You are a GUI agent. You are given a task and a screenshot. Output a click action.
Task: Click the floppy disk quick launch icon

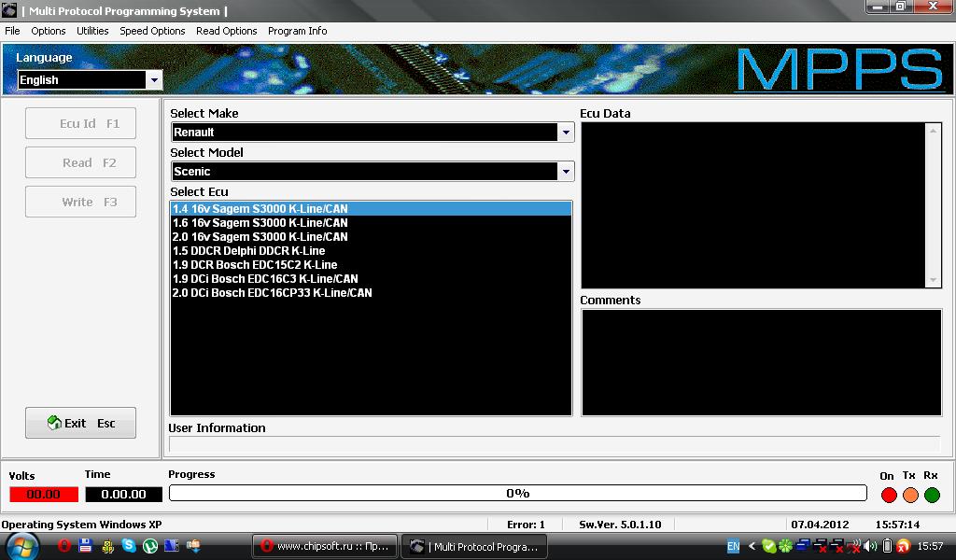coord(85,546)
